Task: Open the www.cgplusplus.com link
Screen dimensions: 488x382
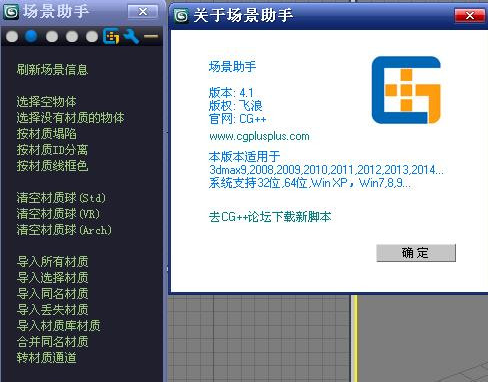Action: (259, 137)
